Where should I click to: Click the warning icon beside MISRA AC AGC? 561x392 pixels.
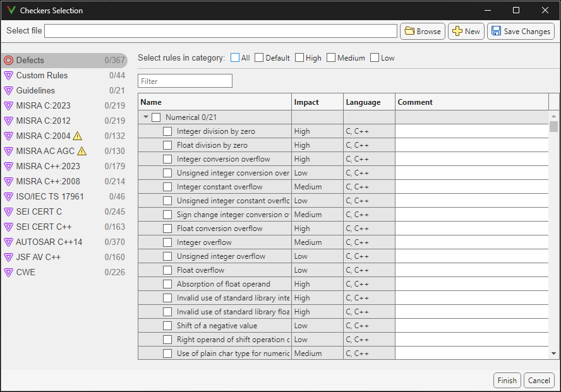click(x=81, y=151)
